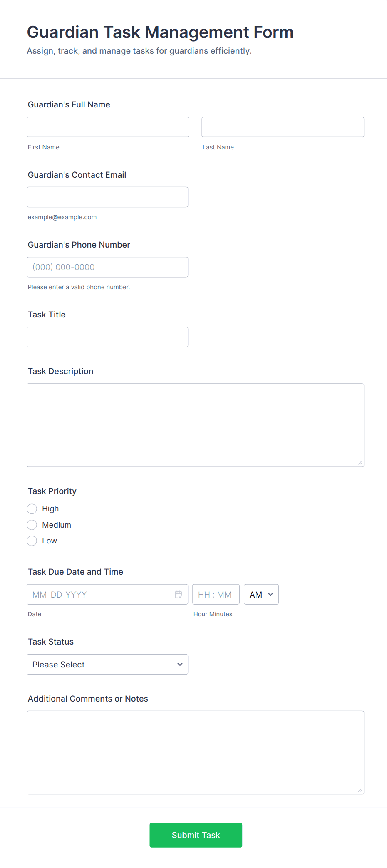Click the MM-DD-YYYY date input
This screenshot has width=387, height=868.
click(100, 594)
